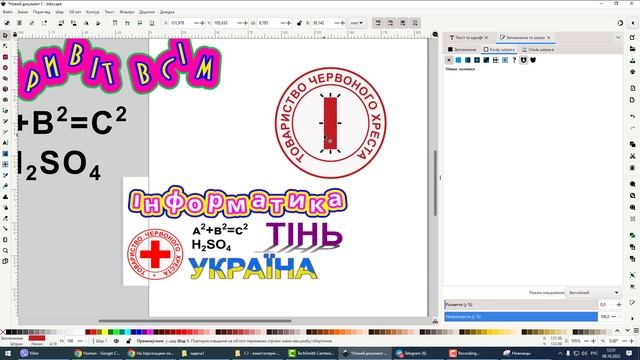Toggle layer lock in status bar
Screen dimensions: 640x360
[129, 341]
